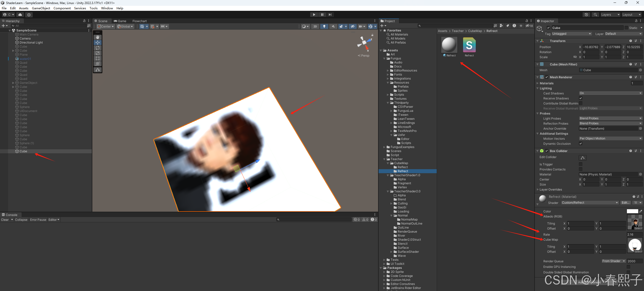Viewport: 644px width, 291px height.
Task: Select the Rect transform tool
Action: (98, 58)
